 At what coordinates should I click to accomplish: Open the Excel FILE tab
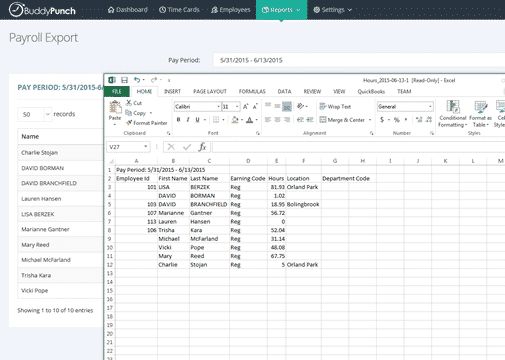pos(117,91)
